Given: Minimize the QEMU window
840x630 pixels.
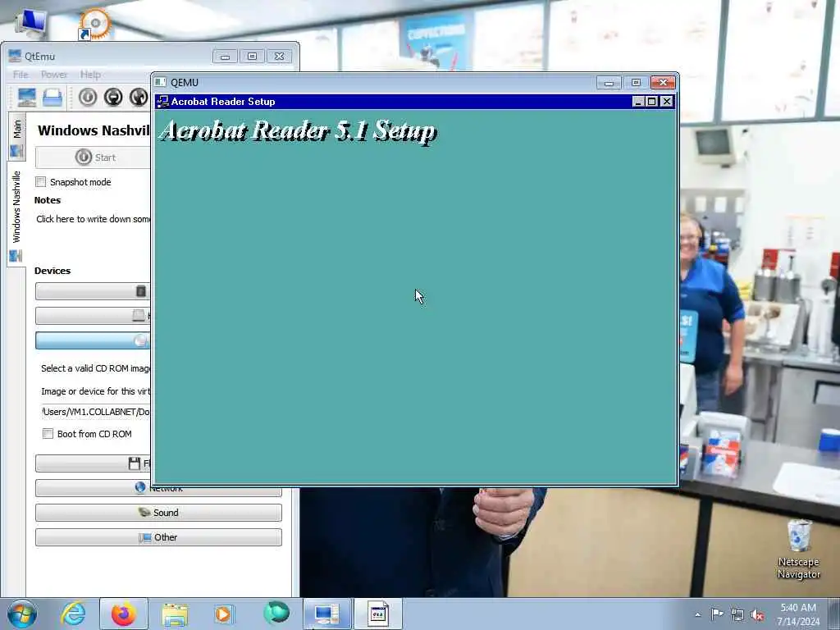Looking at the screenshot, I should coord(609,83).
